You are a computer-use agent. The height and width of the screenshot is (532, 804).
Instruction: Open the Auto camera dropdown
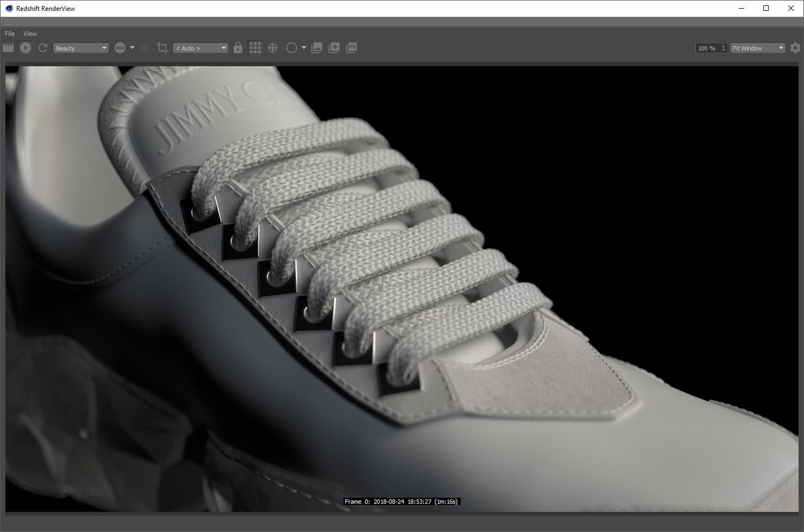(x=200, y=48)
